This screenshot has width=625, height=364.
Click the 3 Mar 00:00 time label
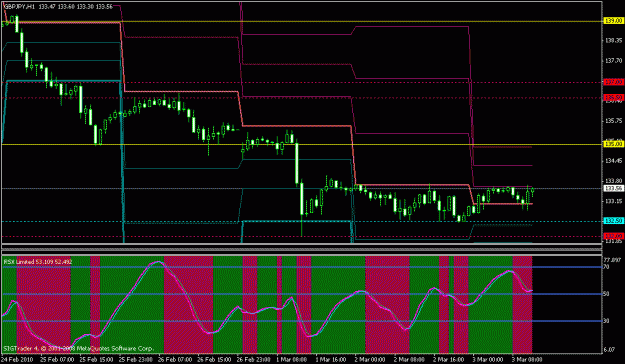click(x=489, y=359)
